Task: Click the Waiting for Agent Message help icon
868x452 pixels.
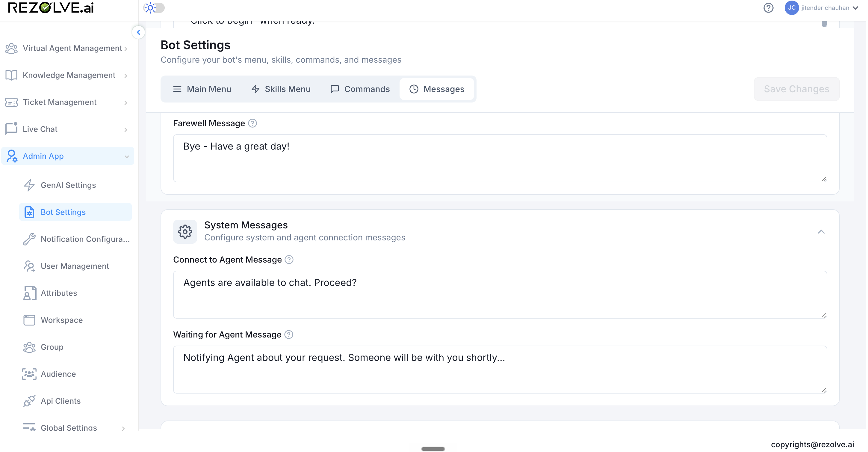Action: [x=289, y=334]
